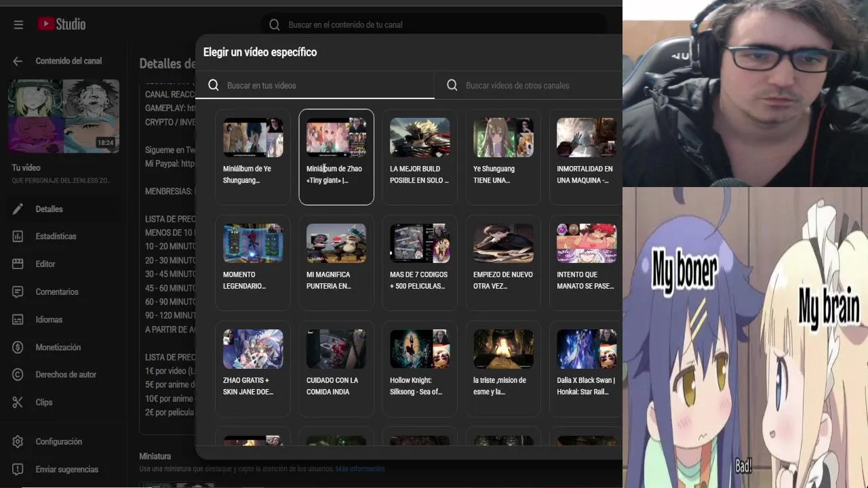This screenshot has height=488, width=868.
Task: Choose la triste ,mision de esme y la video
Action: click(x=503, y=368)
